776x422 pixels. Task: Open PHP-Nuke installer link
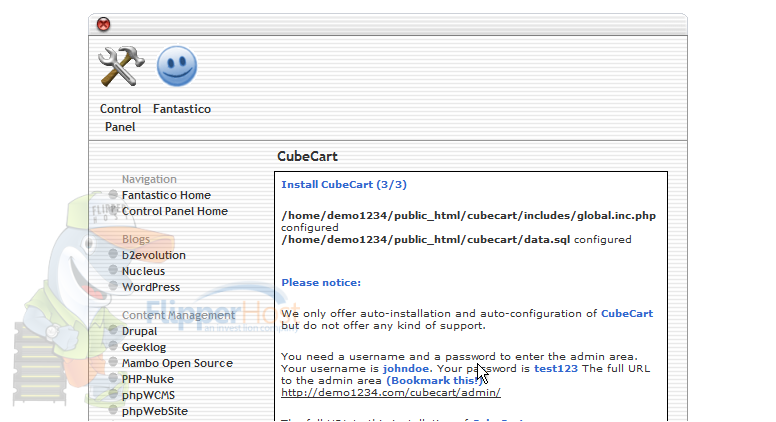click(147, 379)
